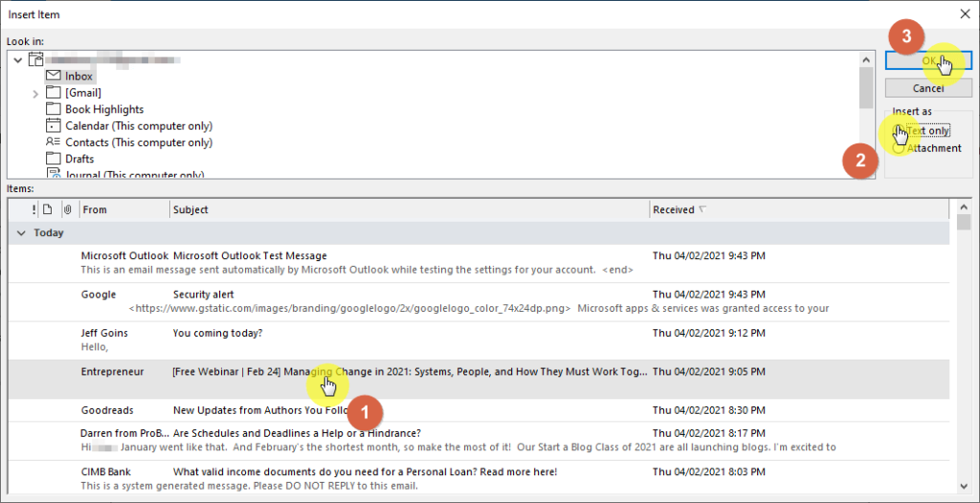The width and height of the screenshot is (980, 503).
Task: Select Jeff Goins "You coming today?" email
Action: (x=479, y=339)
